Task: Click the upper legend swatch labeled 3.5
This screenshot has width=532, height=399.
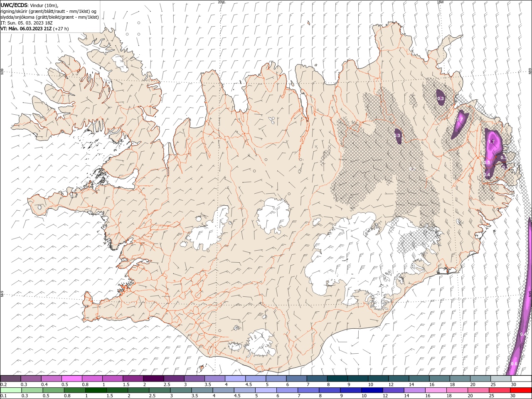Action: click(215, 379)
